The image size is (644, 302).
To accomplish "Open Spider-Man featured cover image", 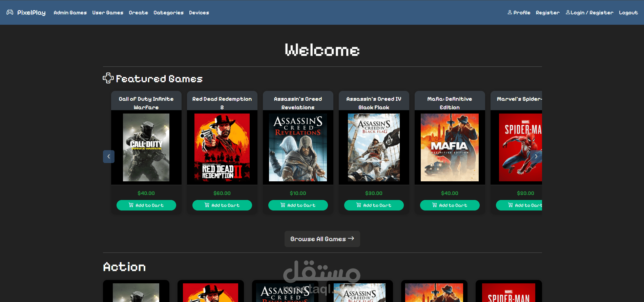I will (520, 147).
